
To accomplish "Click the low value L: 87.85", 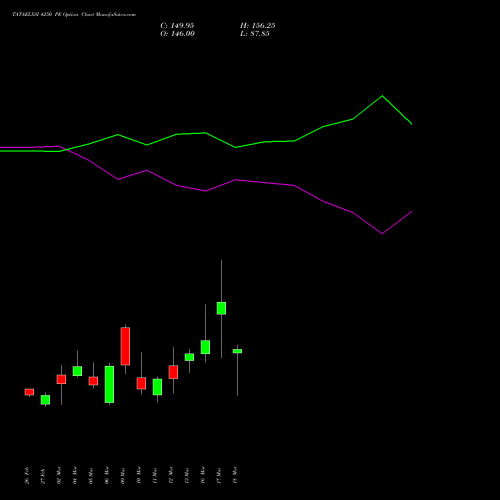I will [255, 34].
